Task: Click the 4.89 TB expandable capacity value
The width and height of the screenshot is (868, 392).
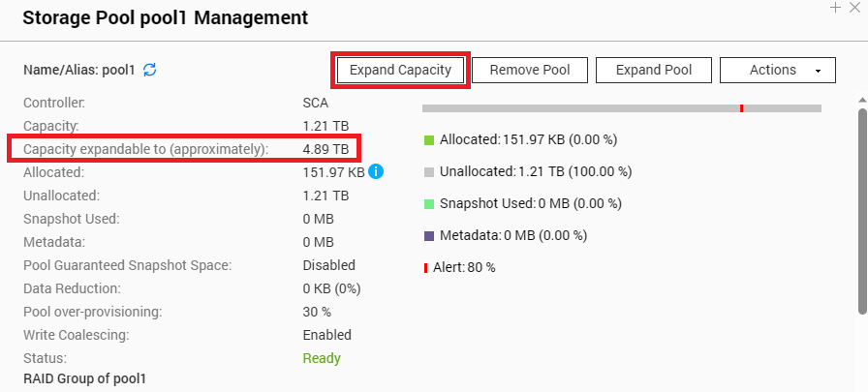Action: coord(325,149)
